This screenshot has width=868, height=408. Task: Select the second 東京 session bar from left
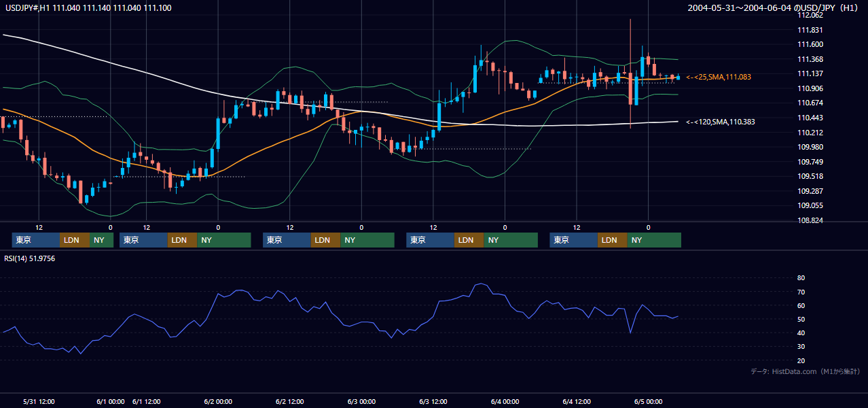[143, 240]
